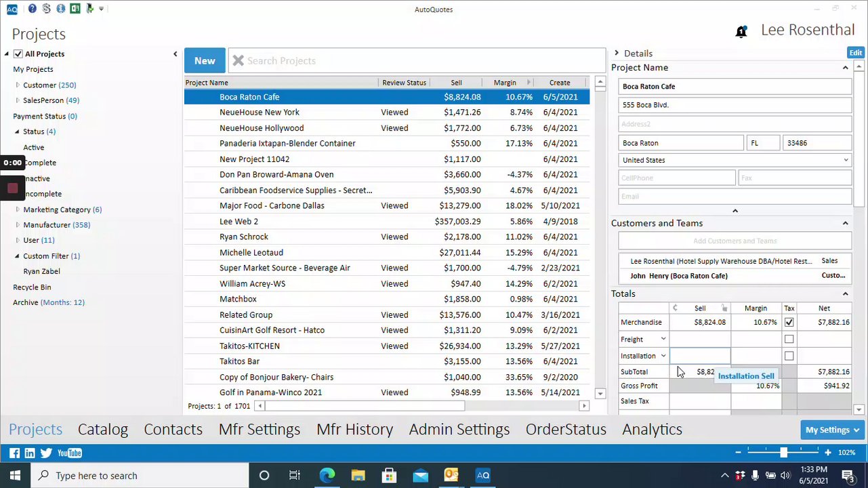Open the YouTube icon in the footer
The height and width of the screenshot is (488, 868).
coord(69,453)
